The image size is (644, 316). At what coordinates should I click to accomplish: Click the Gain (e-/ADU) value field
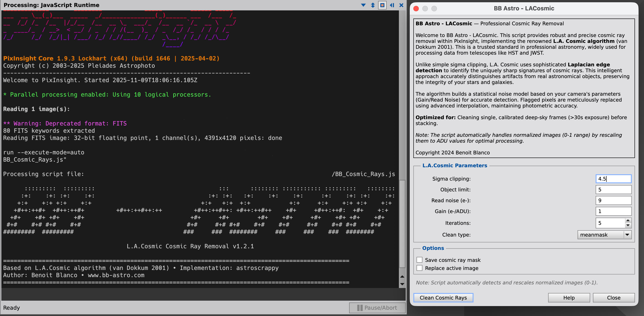613,211
